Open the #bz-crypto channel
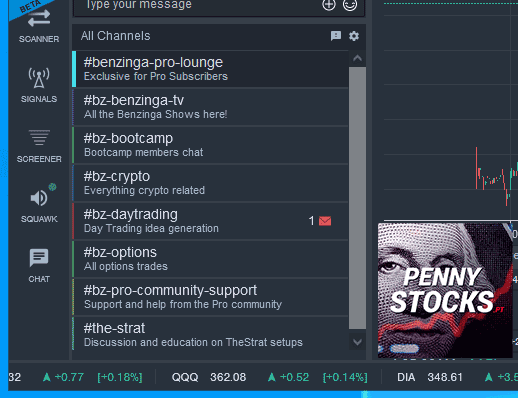Viewport: 518px width, 398px height. click(x=210, y=183)
